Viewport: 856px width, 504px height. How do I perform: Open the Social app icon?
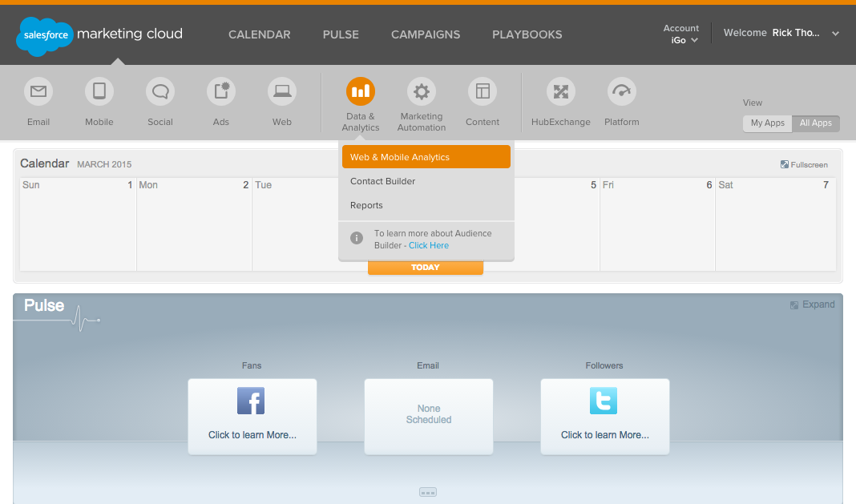160,91
